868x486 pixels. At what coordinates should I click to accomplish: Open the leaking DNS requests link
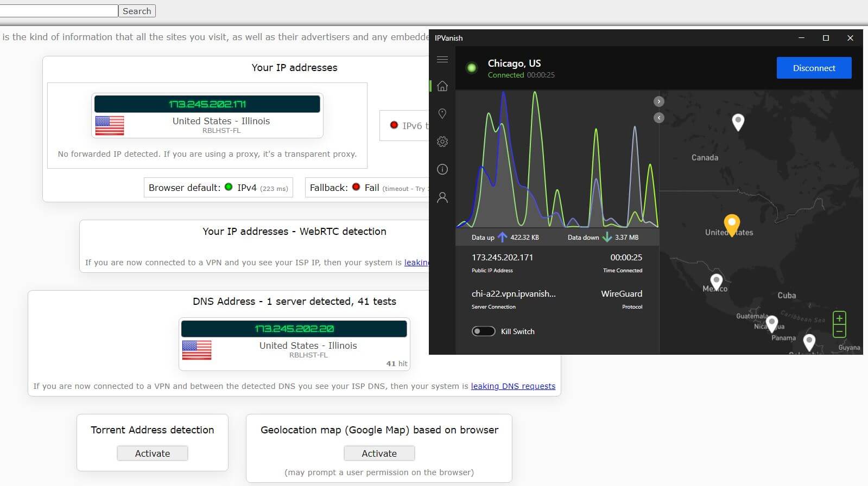[x=513, y=386]
